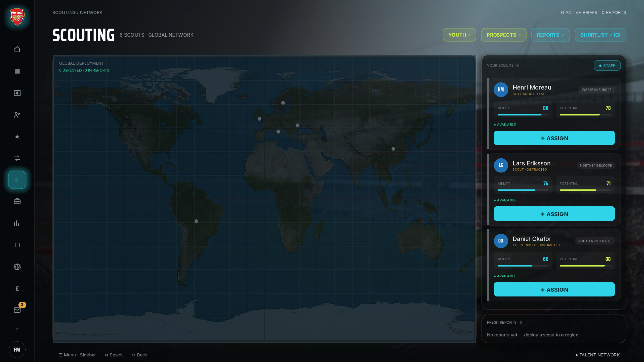Image resolution: width=644 pixels, height=362 pixels.
Task: Assign Daniel Okafor to a region
Action: (554, 289)
